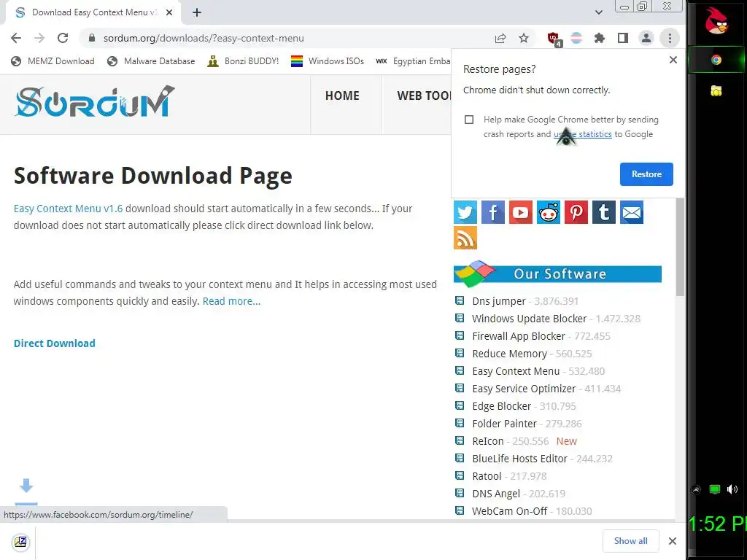The image size is (747, 560).
Task: Go back to the previous page
Action: [x=16, y=38]
